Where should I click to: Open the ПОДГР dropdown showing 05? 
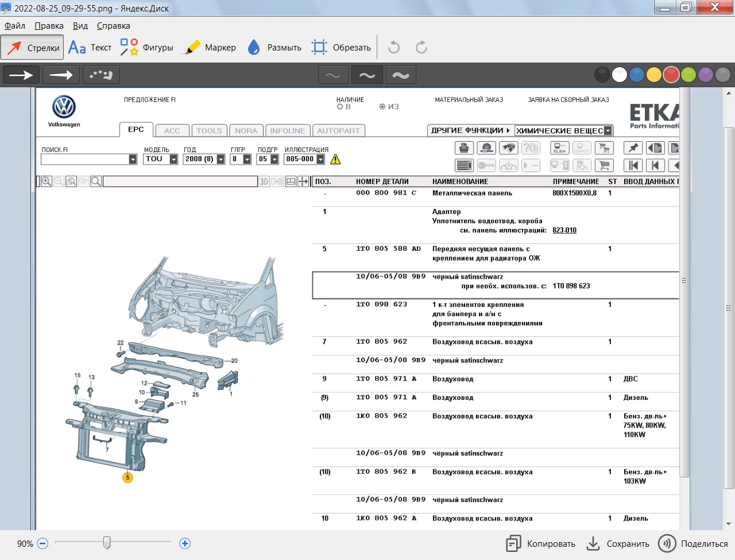tap(274, 159)
